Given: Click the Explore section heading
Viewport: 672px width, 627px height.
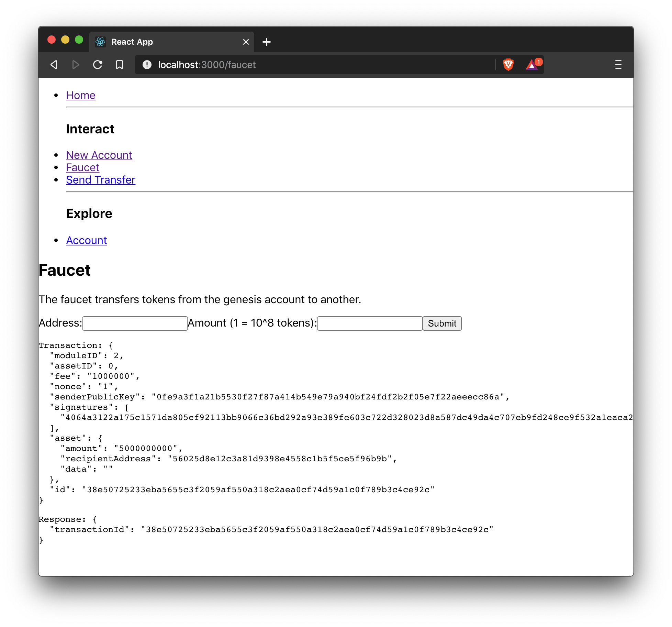Looking at the screenshot, I should click(x=89, y=213).
